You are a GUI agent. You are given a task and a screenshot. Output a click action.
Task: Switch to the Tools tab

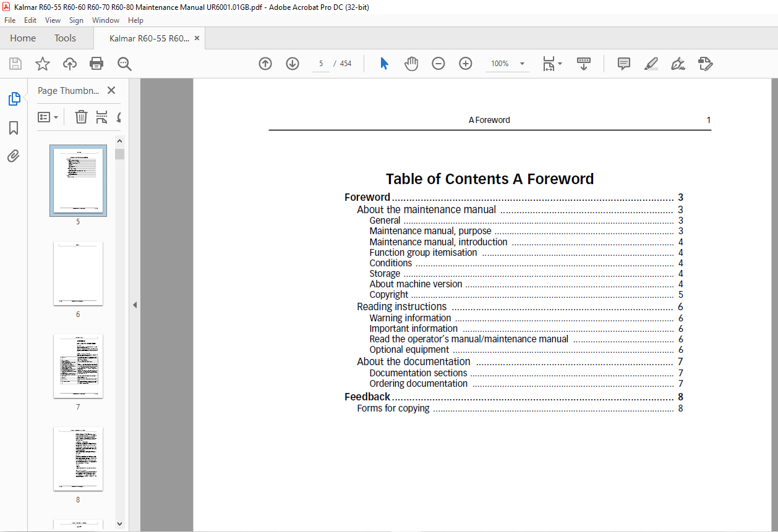(65, 38)
